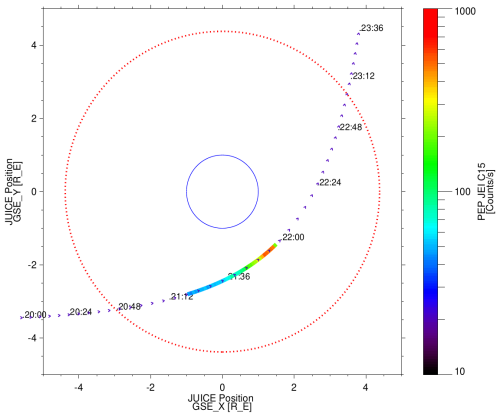Select the 22:24 trajectory marker
The height and width of the screenshot is (417, 500).
(330, 183)
